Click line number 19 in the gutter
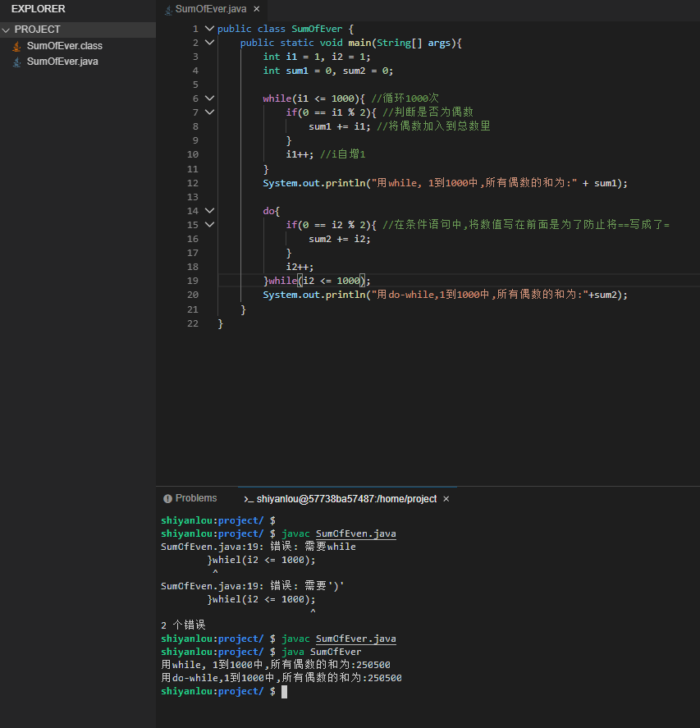The width and height of the screenshot is (700, 728). pos(193,281)
